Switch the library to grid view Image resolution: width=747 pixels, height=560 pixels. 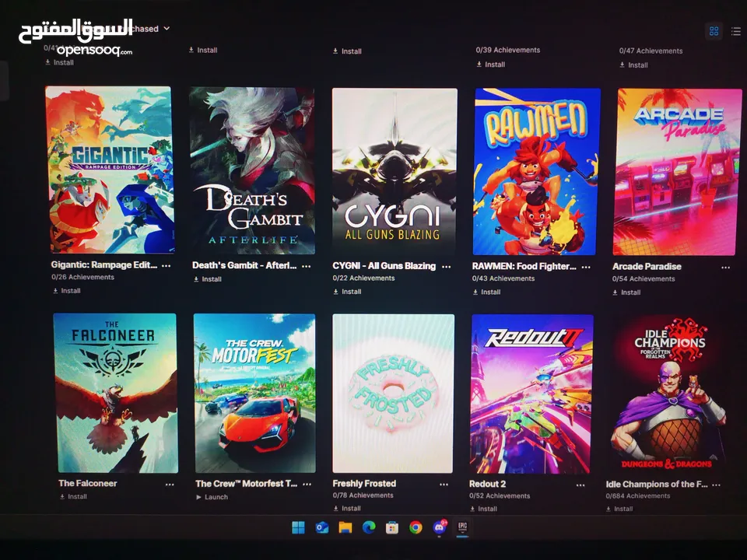coord(714,31)
